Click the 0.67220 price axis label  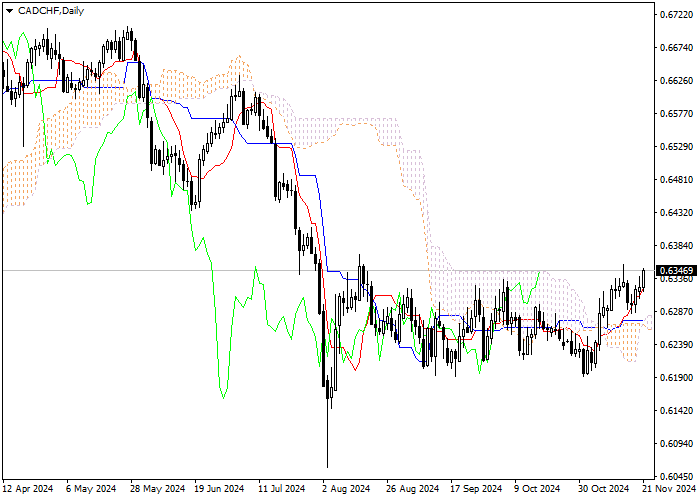pyautogui.click(x=676, y=15)
